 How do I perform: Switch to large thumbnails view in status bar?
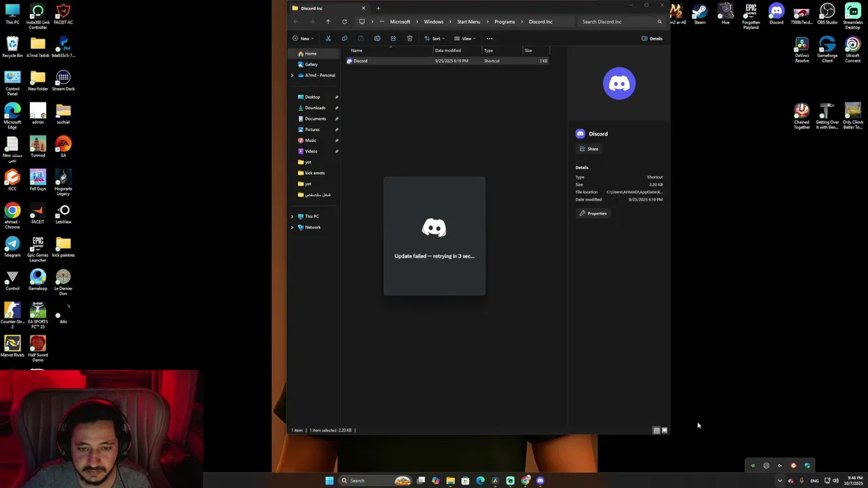(x=665, y=430)
